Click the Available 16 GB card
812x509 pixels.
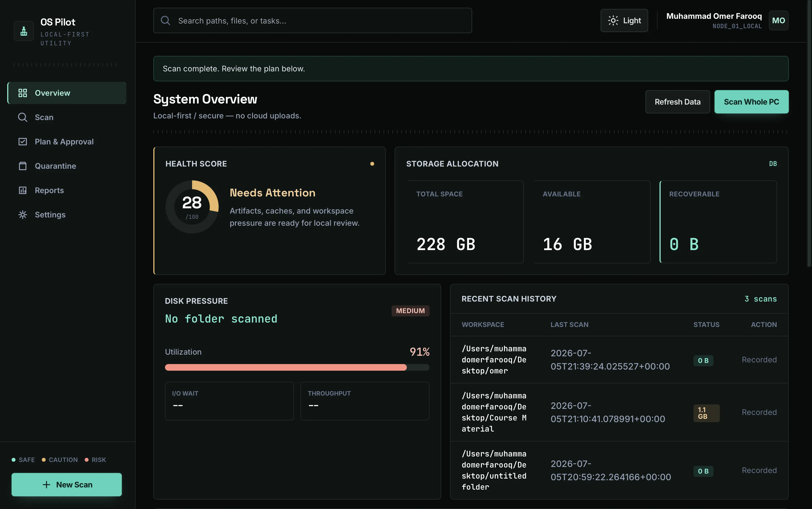coord(592,222)
